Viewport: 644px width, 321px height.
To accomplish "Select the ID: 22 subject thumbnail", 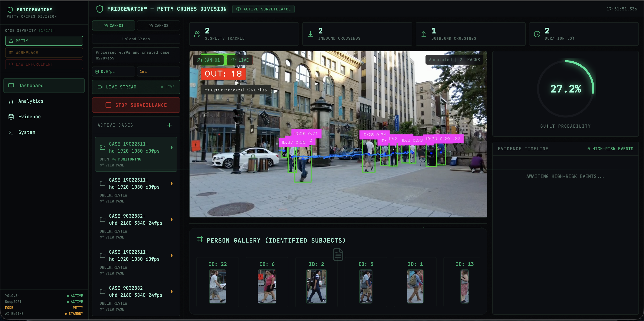I will (217, 286).
